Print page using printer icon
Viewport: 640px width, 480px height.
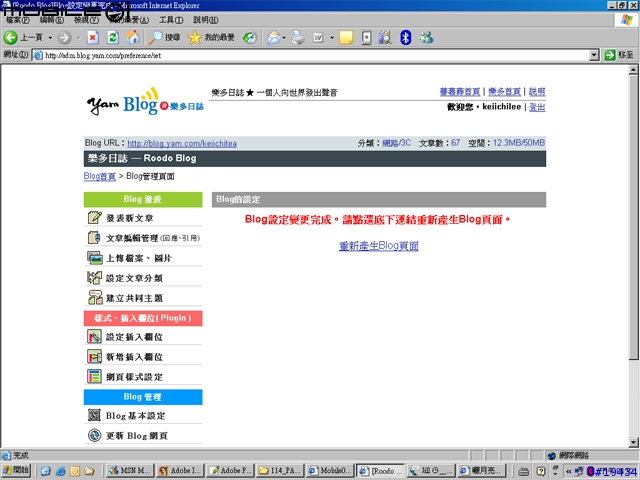pyautogui.click(x=298, y=38)
